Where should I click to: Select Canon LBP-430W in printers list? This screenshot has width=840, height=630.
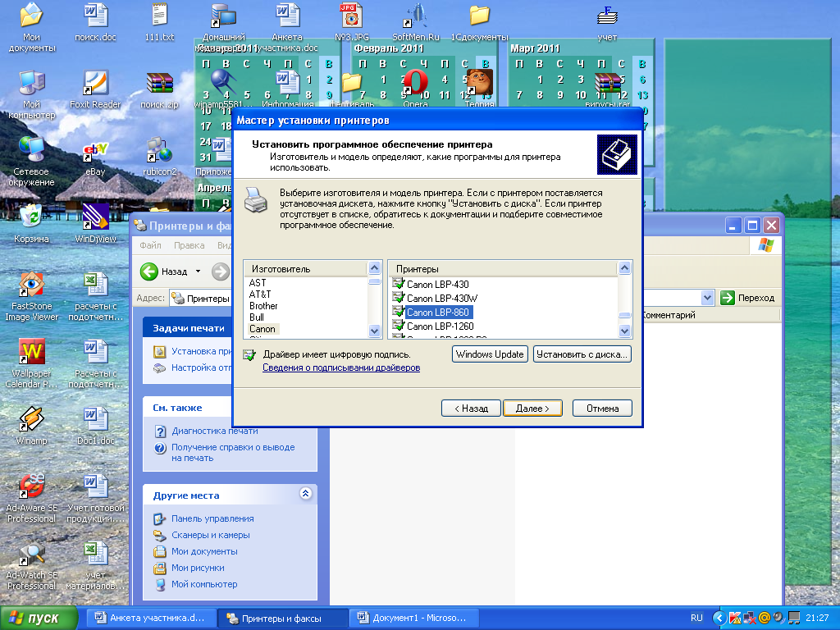[x=442, y=299]
